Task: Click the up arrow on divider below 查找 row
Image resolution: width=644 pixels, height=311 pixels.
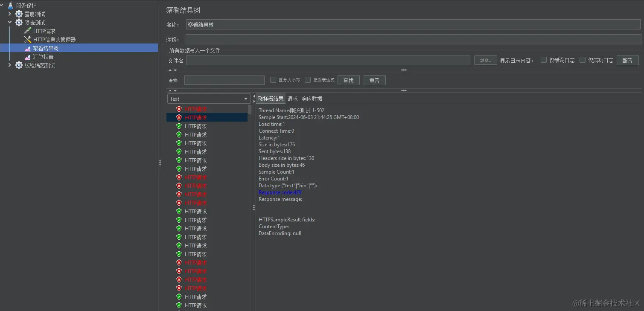Action: pos(170,90)
